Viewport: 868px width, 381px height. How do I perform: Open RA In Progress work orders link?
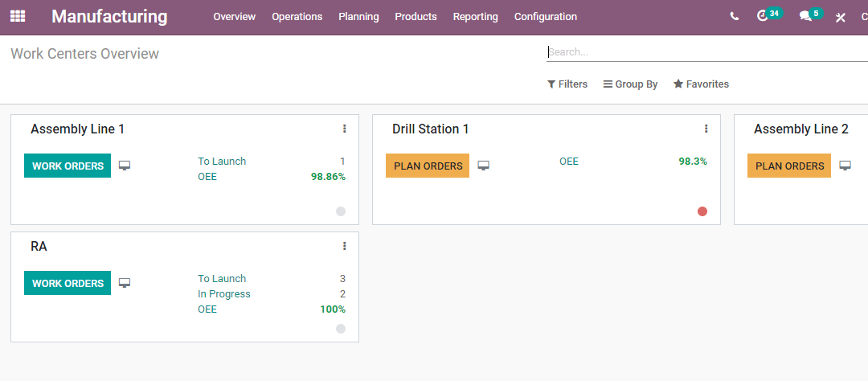pos(224,294)
